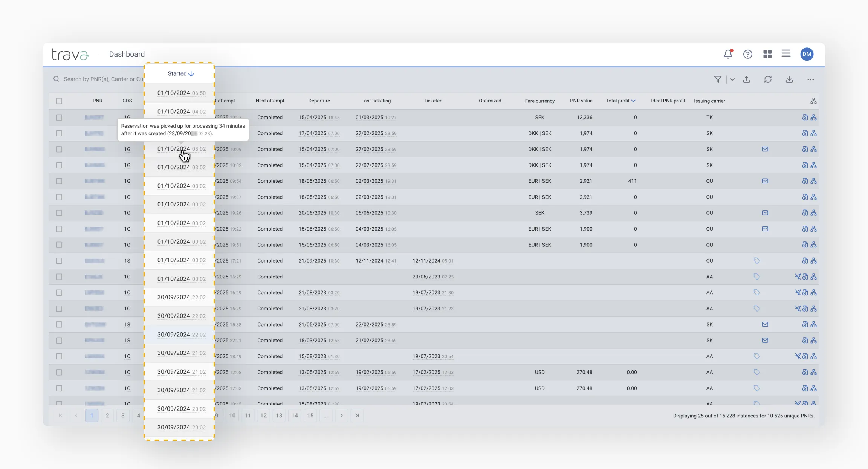This screenshot has height=469, width=868.
Task: Go to the next page arrow
Action: [341, 416]
